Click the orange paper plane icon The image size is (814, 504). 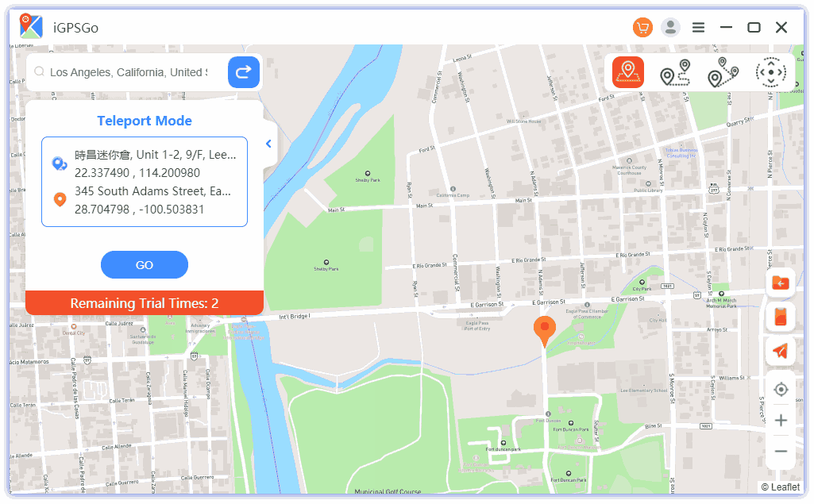[x=781, y=351]
